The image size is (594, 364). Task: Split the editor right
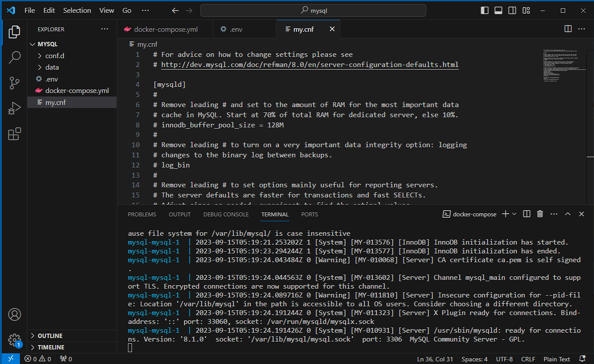pos(568,29)
